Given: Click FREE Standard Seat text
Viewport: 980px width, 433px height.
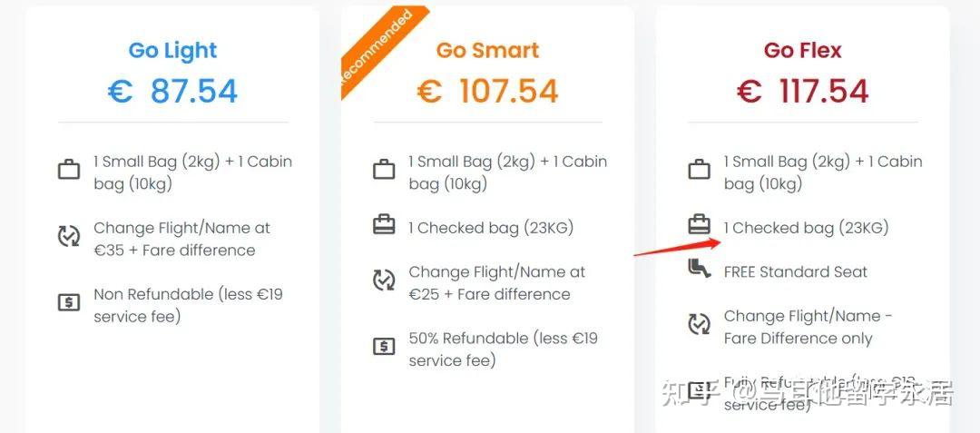Looking at the screenshot, I should click(x=796, y=271).
